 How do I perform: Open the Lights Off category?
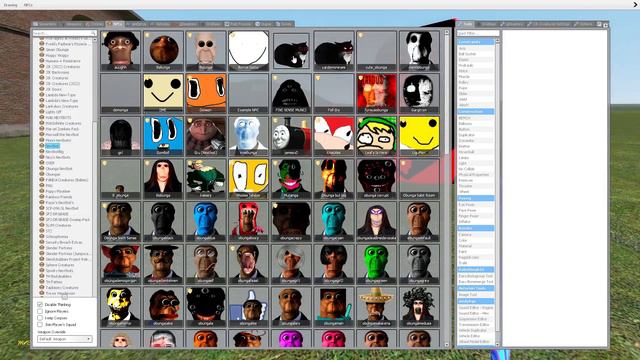[53, 112]
